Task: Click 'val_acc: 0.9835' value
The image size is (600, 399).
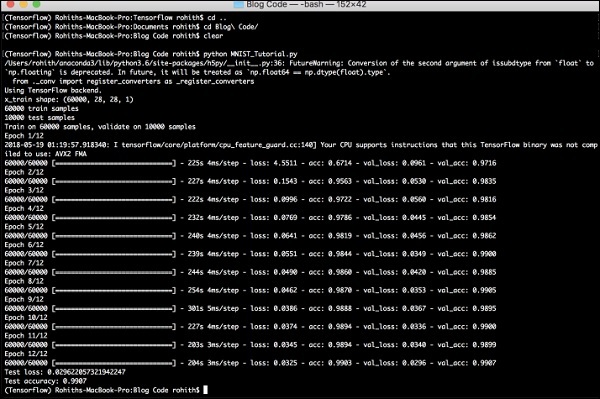Action: tap(467, 181)
